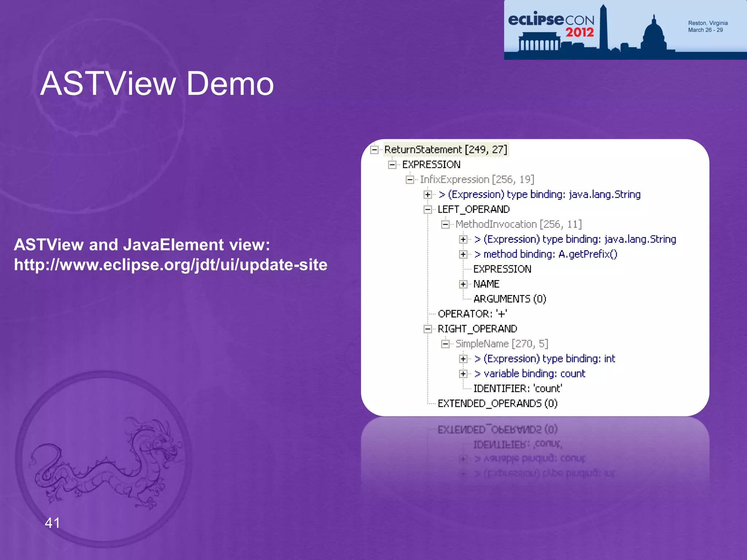Click the 'Reston, Virginia' banner text

click(708, 23)
